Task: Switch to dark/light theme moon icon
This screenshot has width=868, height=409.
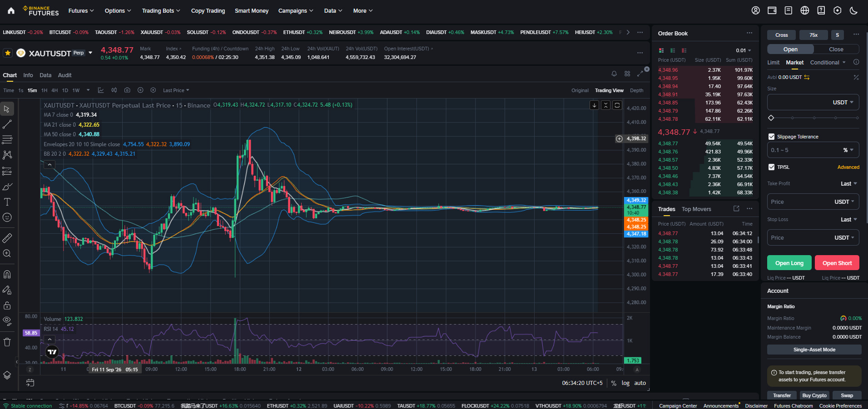Action: click(853, 10)
